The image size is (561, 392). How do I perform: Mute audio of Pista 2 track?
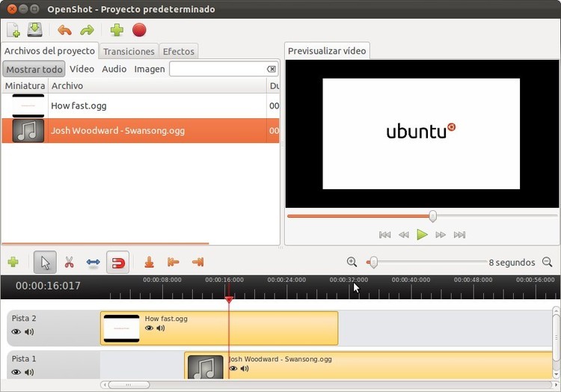tap(29, 331)
